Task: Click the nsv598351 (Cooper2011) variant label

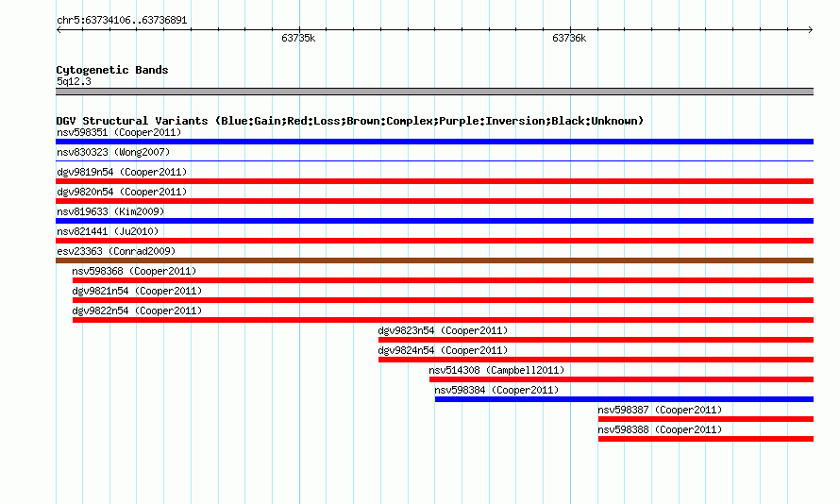Action: click(x=119, y=132)
